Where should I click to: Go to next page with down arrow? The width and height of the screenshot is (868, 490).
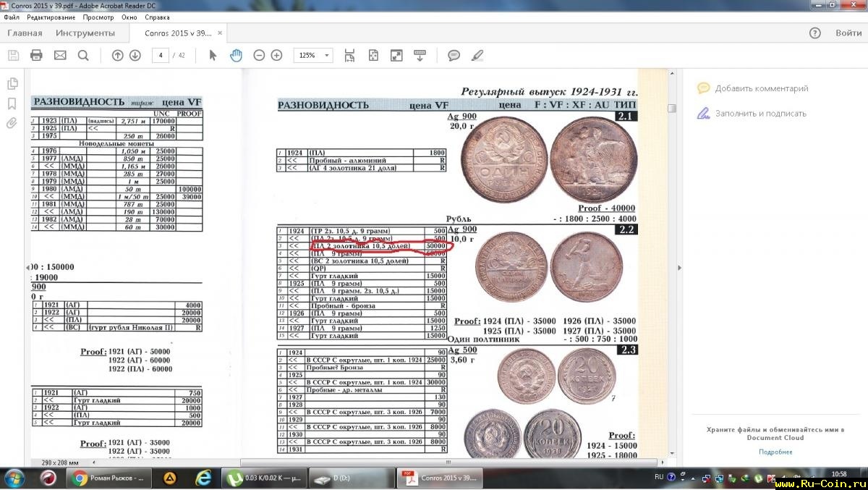135,56
